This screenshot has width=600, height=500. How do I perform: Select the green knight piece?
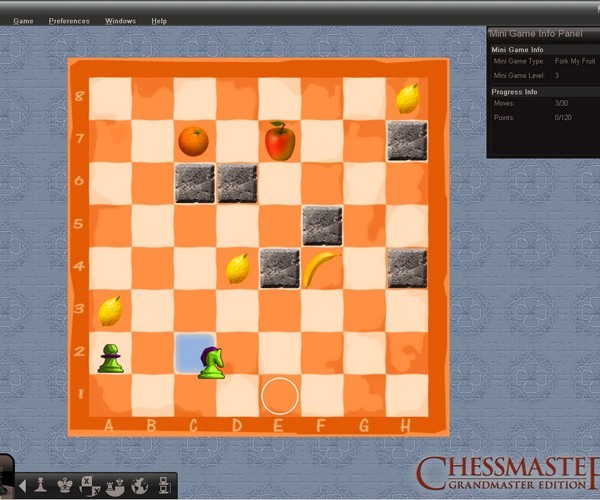[x=210, y=361]
